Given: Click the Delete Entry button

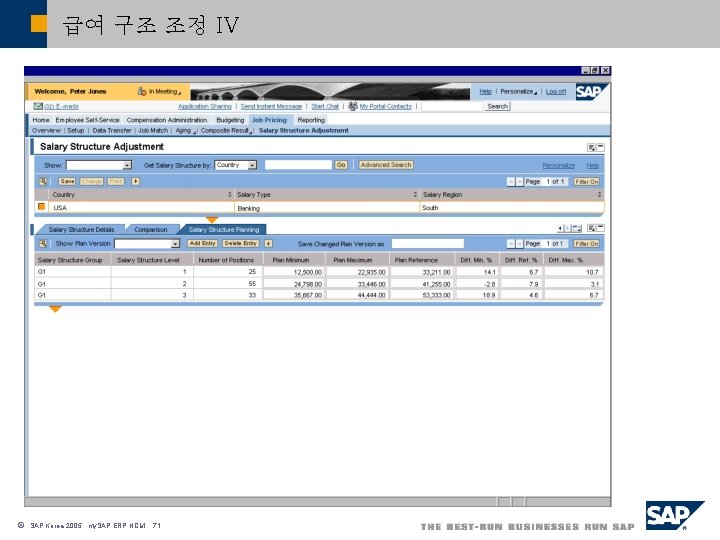Looking at the screenshot, I should [x=241, y=243].
